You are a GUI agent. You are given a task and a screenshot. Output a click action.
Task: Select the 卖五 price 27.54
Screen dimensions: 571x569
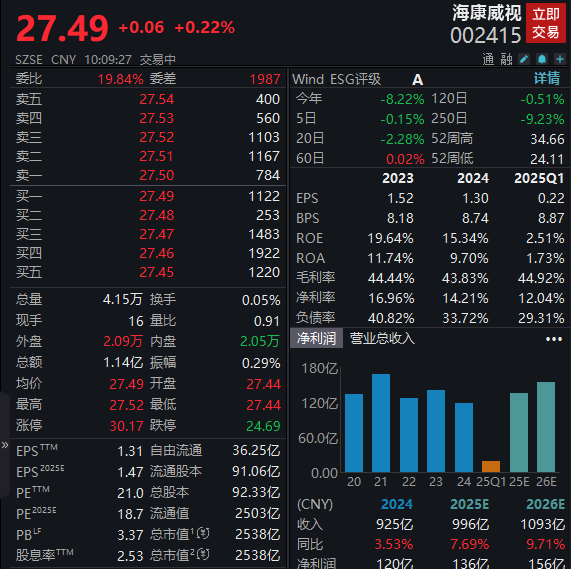click(157, 99)
